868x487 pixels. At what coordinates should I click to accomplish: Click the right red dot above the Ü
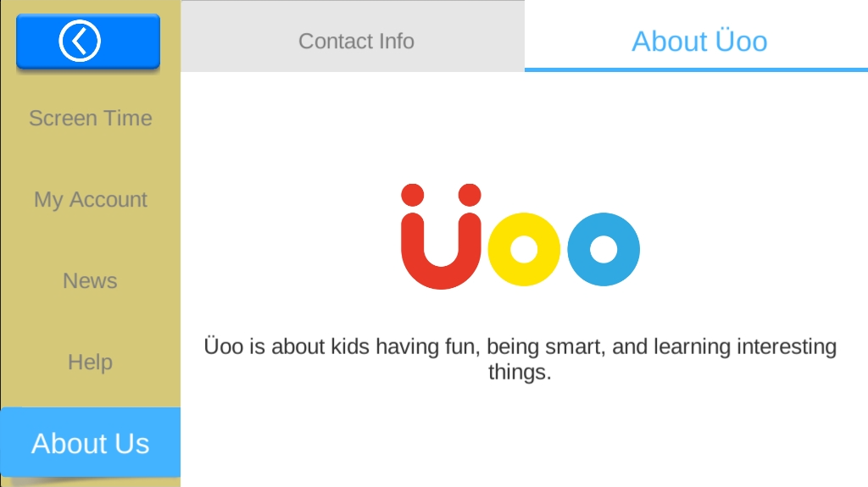[x=470, y=195]
